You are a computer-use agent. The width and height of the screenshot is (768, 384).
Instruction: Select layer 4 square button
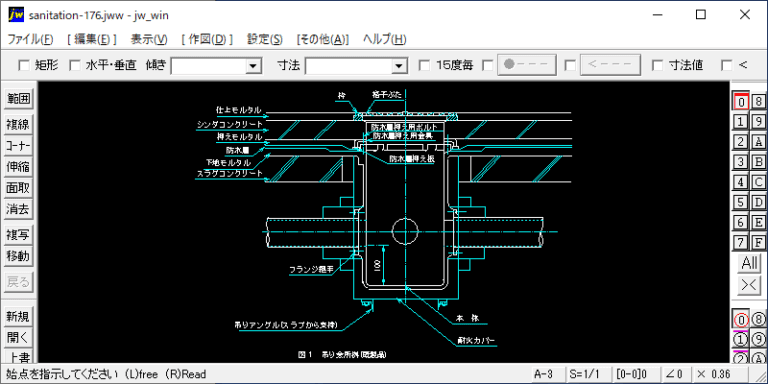pyautogui.click(x=741, y=182)
